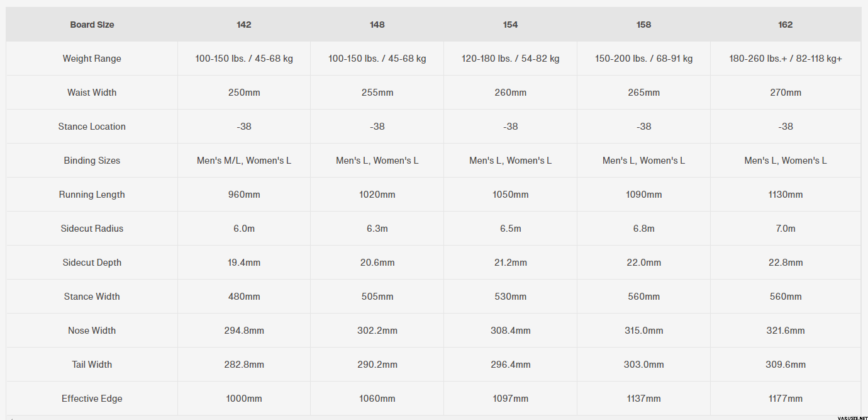Click the 7.0m sidecut radius value
Image resolution: width=868 pixels, height=420 pixels.
tap(786, 229)
